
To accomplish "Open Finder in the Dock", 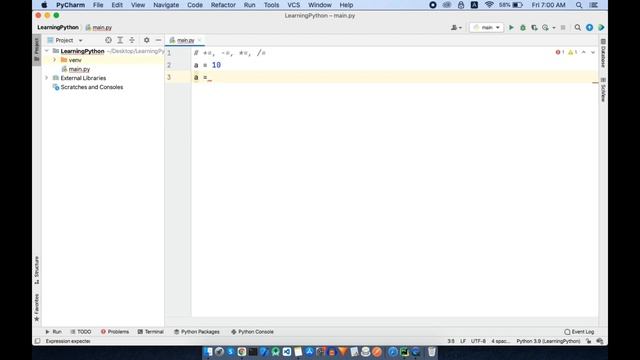I will (x=208, y=351).
